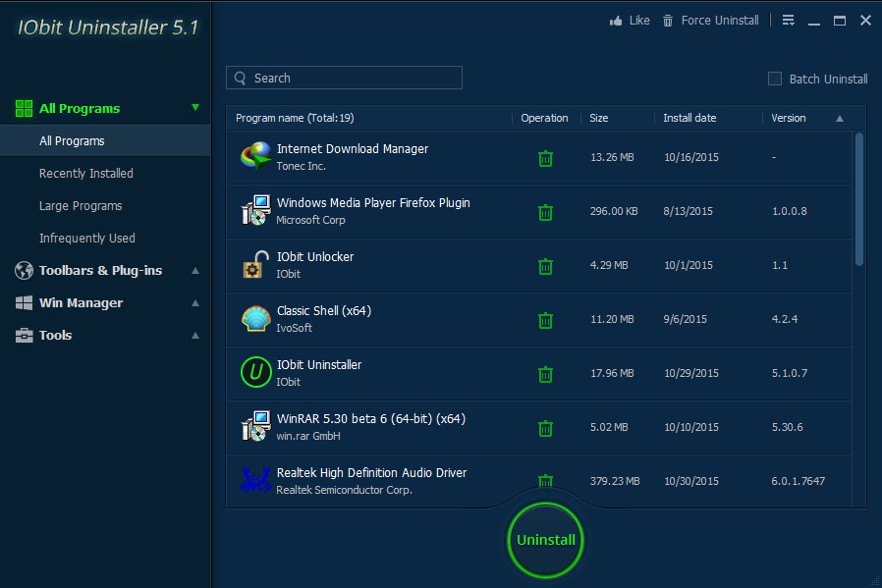Select Toolbars & Plug-ins category
Viewport: 882px width, 588px height.
101,270
